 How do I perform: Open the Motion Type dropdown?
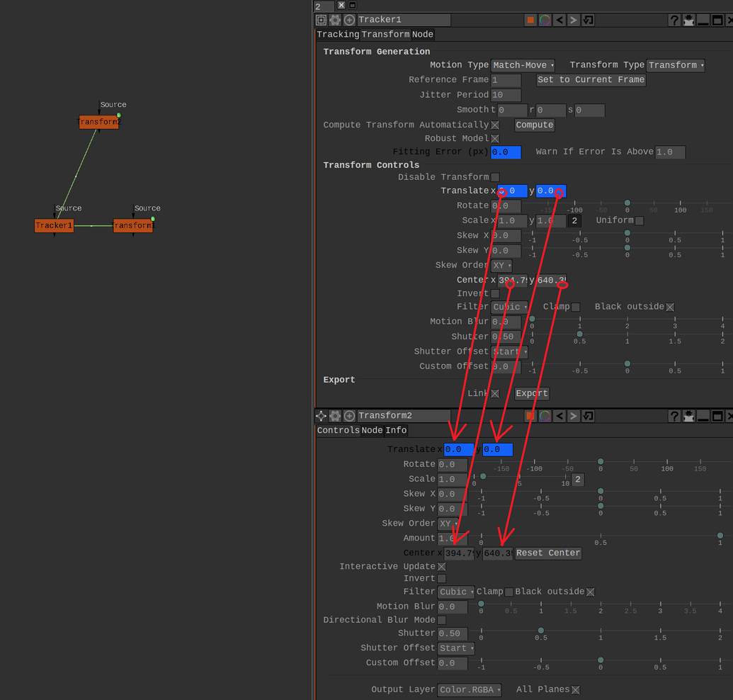pyautogui.click(x=523, y=64)
